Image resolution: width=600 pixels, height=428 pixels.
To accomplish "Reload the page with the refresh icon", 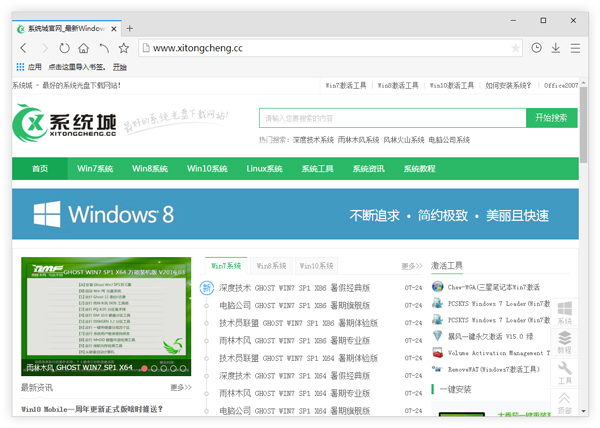I will coord(64,48).
